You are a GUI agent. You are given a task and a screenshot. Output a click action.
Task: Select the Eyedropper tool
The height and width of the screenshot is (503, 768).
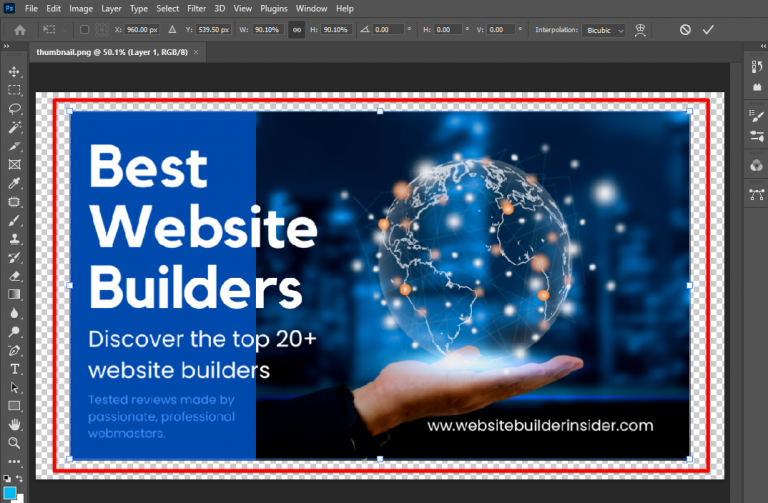14,183
